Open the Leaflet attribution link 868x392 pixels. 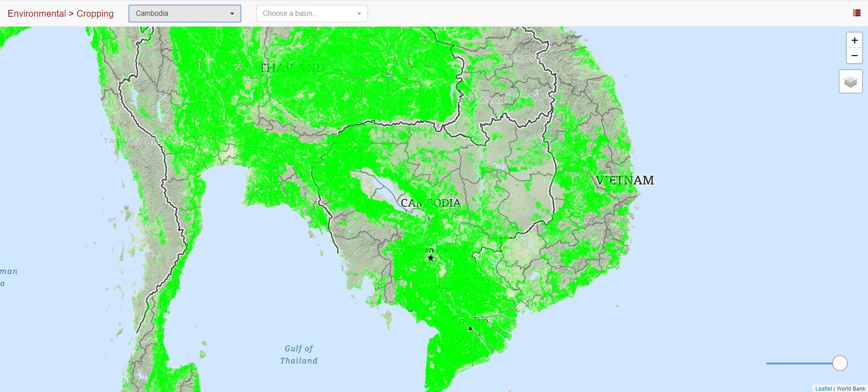[x=823, y=388]
